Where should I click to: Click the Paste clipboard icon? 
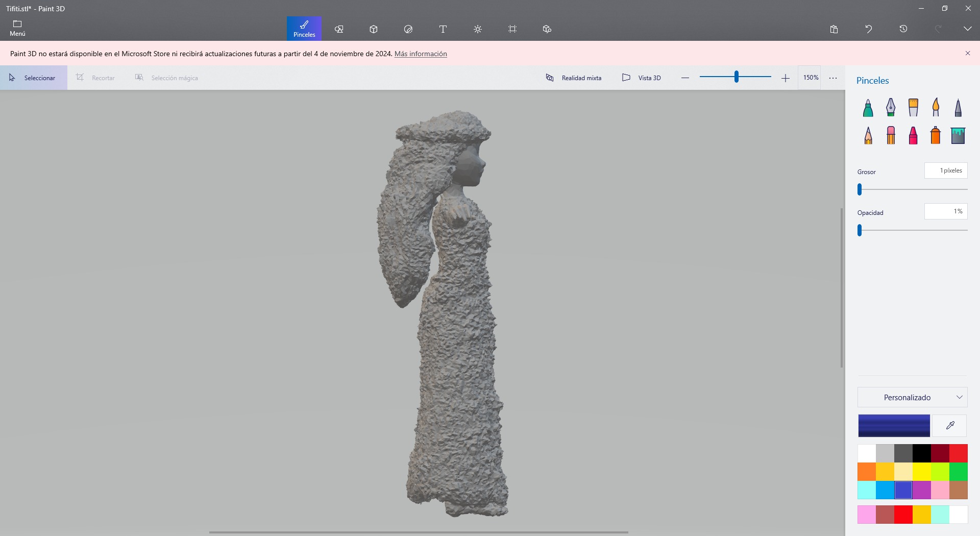tap(834, 29)
